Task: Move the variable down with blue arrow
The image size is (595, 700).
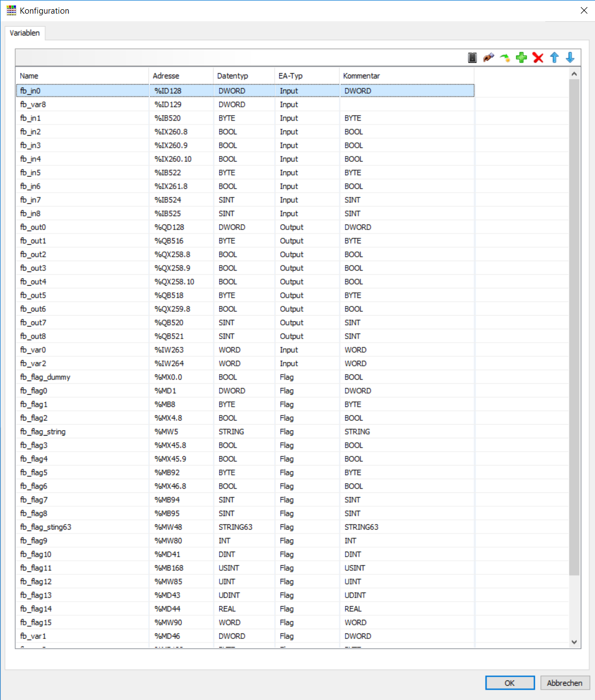Action: [x=570, y=57]
